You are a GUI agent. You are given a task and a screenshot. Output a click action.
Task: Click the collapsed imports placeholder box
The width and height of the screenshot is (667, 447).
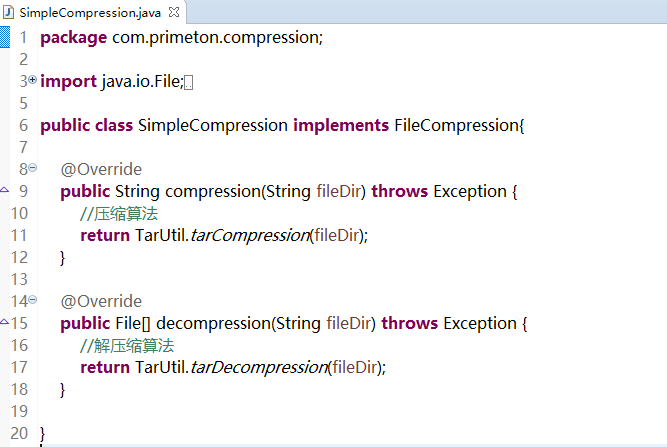coord(189,83)
